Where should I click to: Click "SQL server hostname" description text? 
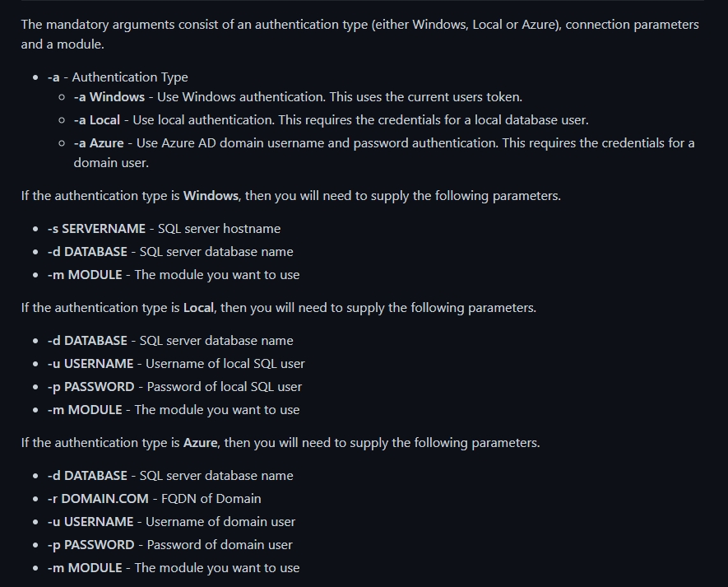coord(219,228)
